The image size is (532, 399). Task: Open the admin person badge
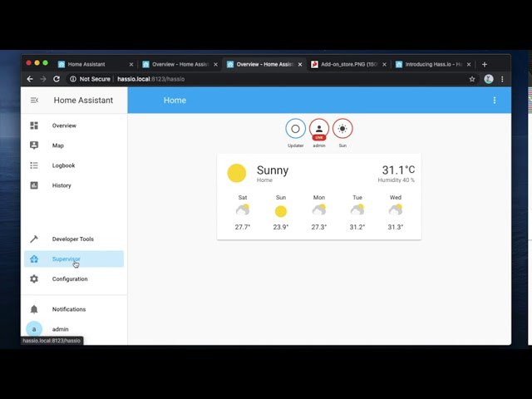point(319,129)
